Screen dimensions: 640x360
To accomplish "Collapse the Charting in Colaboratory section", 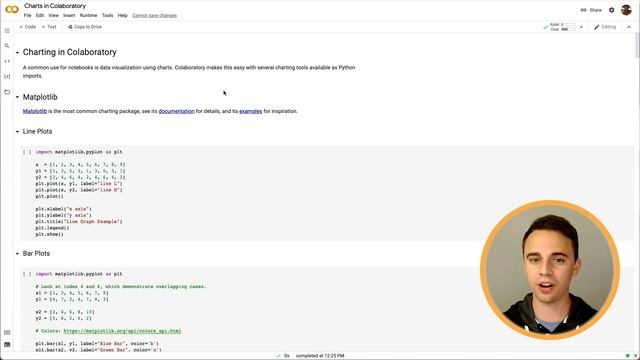I will coord(17,53).
